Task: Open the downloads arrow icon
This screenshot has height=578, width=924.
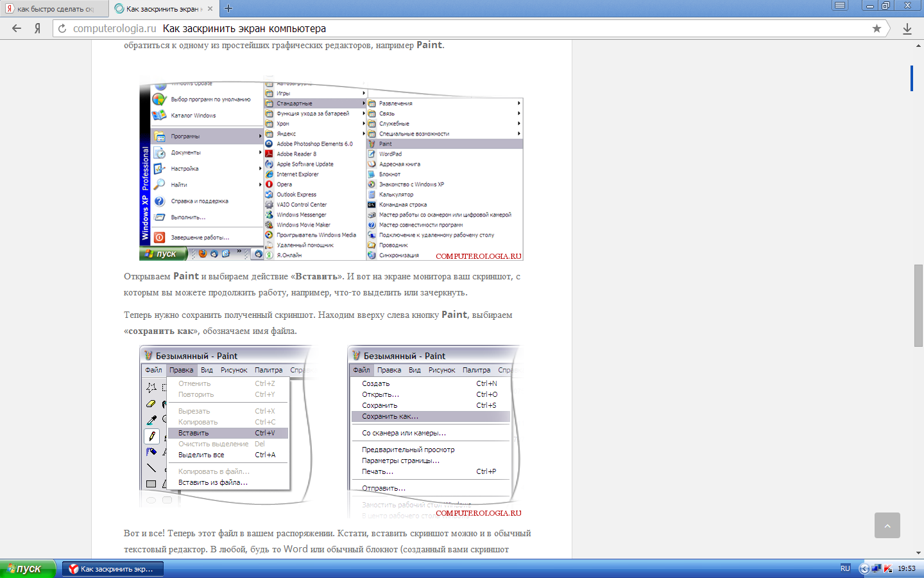Action: coord(907,29)
